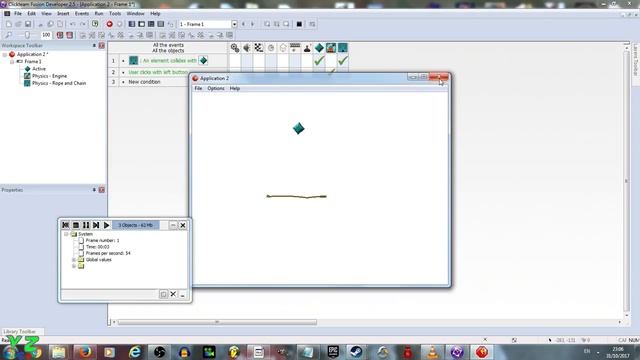The height and width of the screenshot is (360, 640).
Task: Select the Physics - Engine tree item
Action: tap(49, 76)
